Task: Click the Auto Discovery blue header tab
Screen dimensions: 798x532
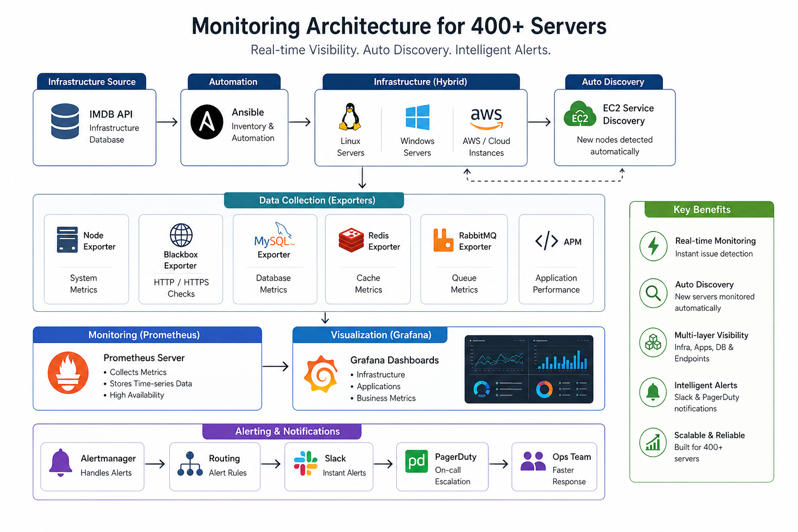Action: tap(614, 82)
